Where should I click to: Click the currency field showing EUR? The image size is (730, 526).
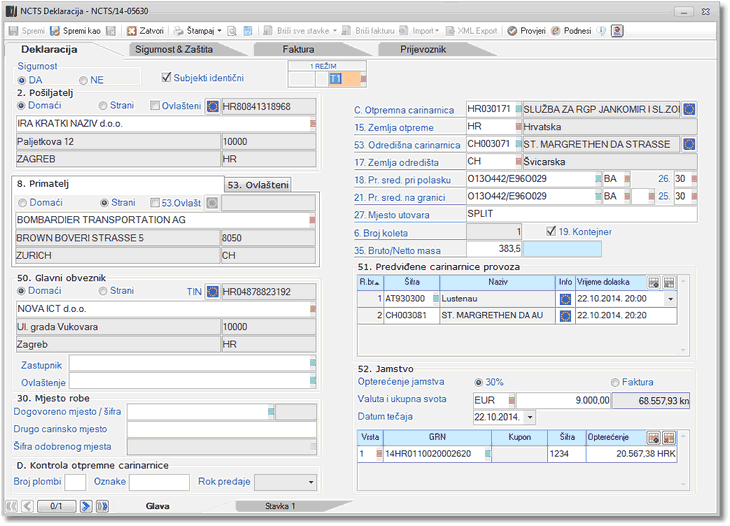coord(491,400)
